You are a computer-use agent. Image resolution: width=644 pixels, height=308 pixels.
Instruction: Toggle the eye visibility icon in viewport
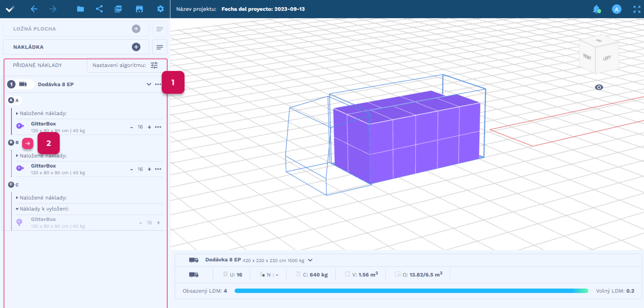coord(599,87)
